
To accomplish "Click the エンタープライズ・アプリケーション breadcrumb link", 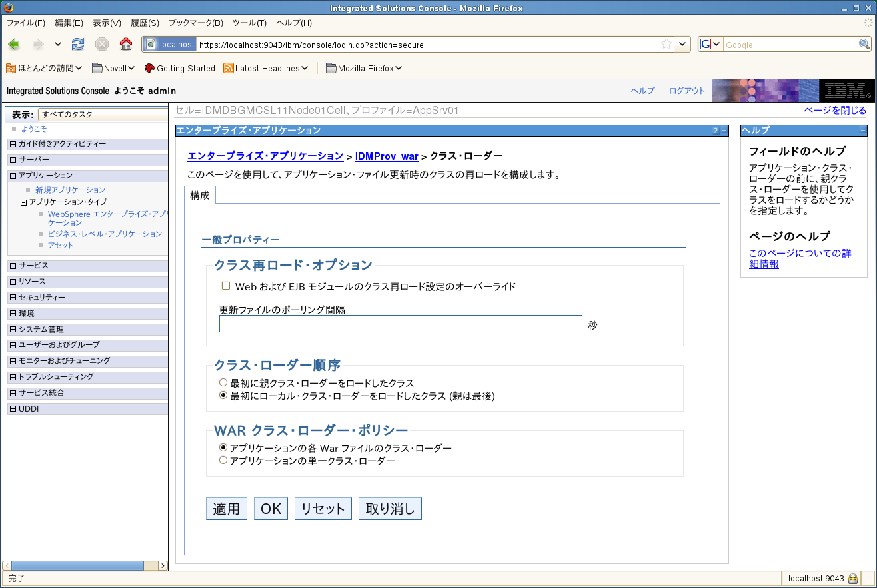I will (265, 156).
